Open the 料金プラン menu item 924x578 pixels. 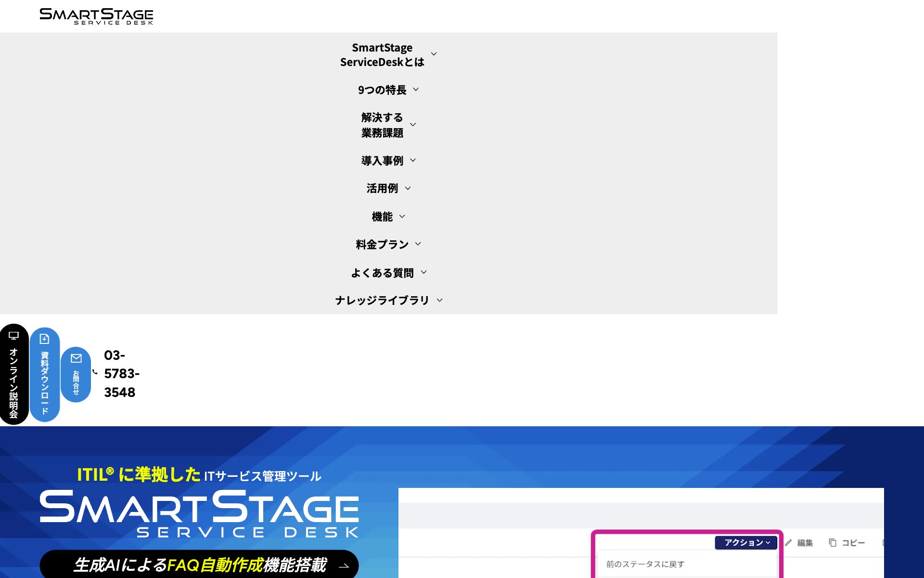[x=382, y=245]
